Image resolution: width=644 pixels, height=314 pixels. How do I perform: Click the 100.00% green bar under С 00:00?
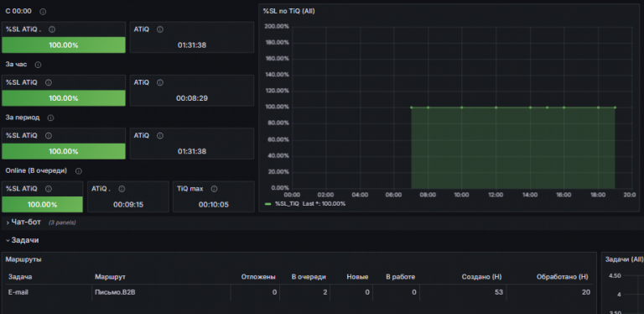pyautogui.click(x=64, y=45)
